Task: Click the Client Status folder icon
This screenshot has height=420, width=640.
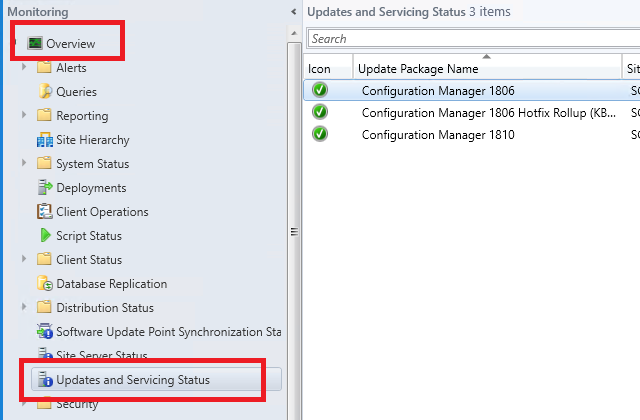Action: click(x=44, y=259)
